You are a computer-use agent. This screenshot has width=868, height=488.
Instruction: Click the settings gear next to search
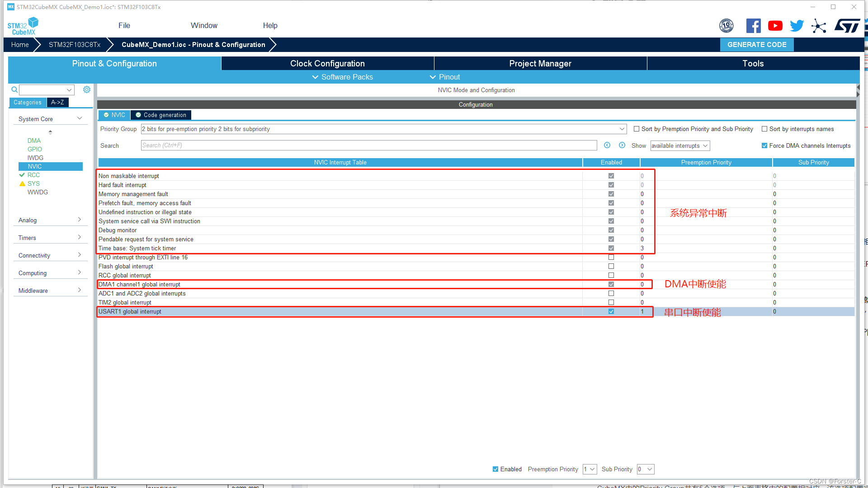[87, 89]
